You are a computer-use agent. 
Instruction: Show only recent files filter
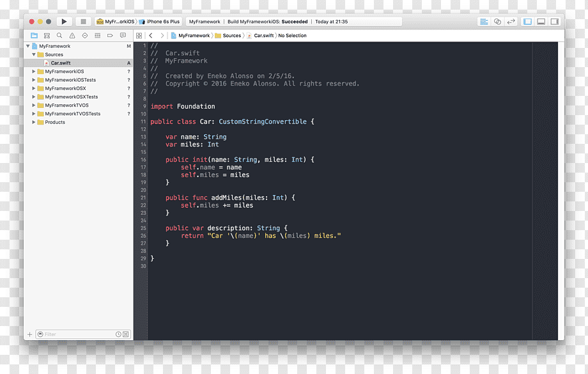pos(118,334)
